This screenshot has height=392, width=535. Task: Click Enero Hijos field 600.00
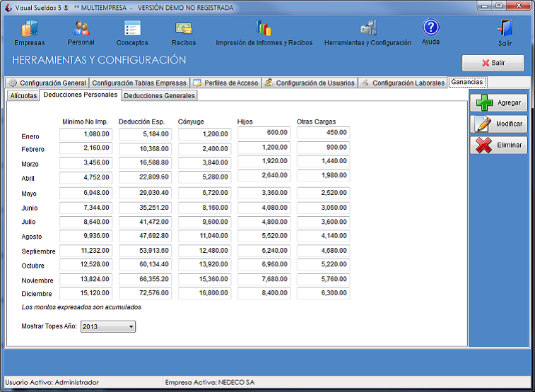[x=264, y=132]
